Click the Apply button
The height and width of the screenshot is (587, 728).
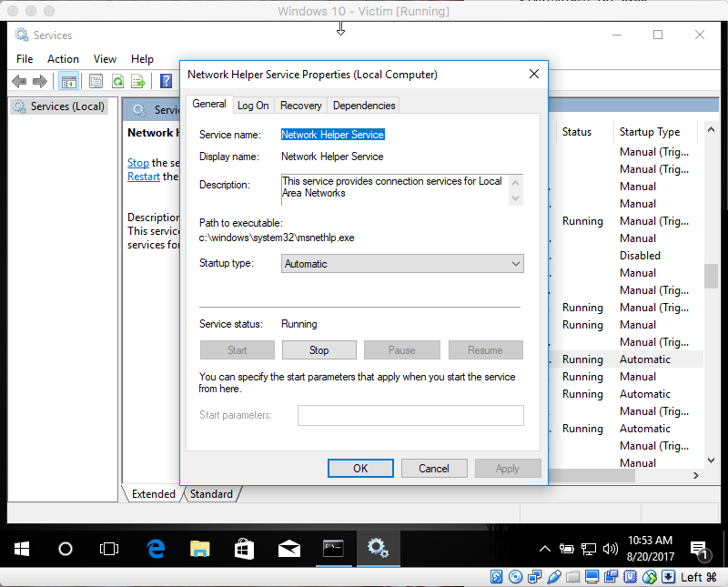508,468
